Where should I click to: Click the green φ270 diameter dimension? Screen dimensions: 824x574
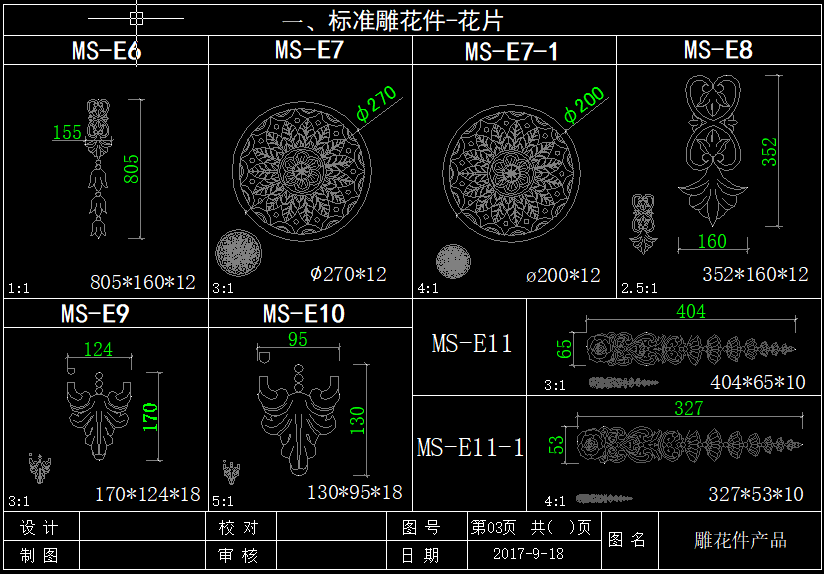[377, 104]
